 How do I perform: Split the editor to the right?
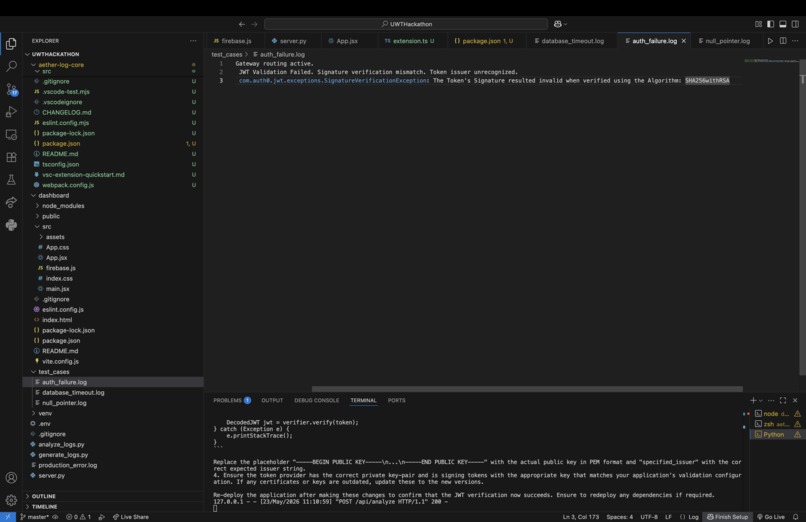point(783,41)
